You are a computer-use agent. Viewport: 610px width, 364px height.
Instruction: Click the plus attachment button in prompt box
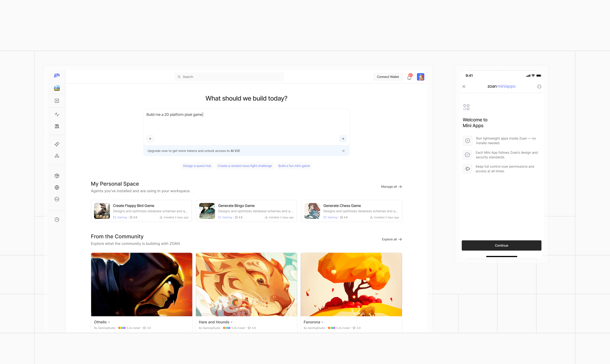[150, 139]
